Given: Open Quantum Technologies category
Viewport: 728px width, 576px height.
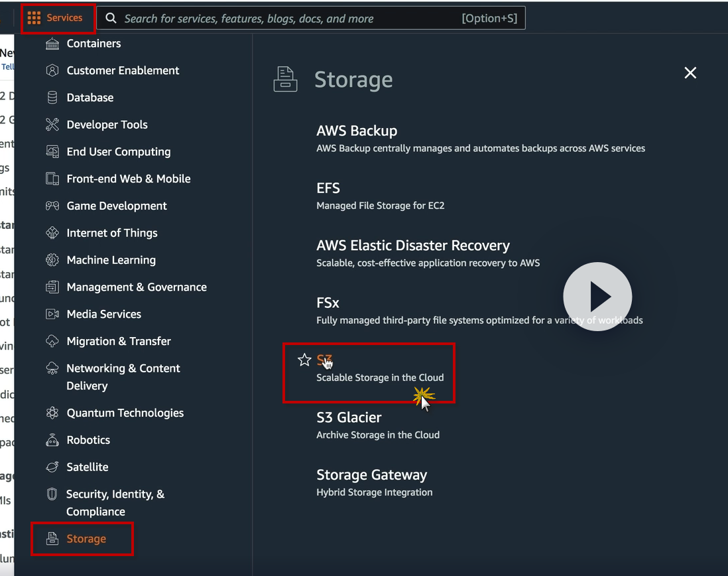Looking at the screenshot, I should 125,413.
